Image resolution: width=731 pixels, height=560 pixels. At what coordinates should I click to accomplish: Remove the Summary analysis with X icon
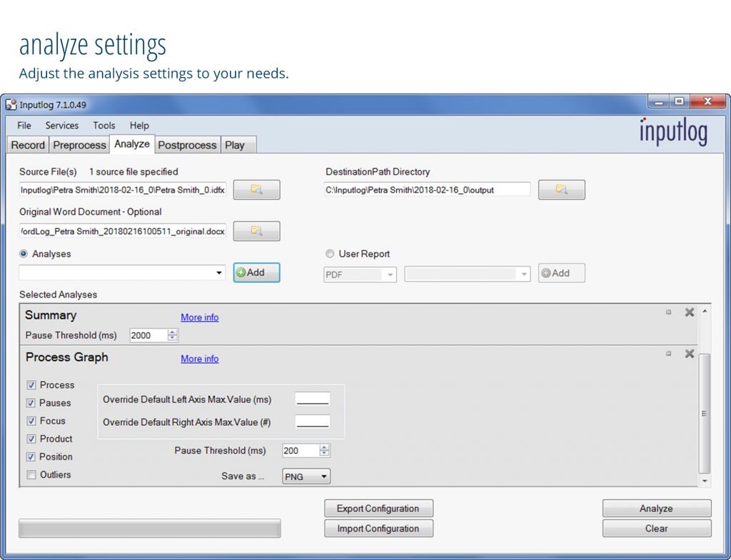point(689,312)
